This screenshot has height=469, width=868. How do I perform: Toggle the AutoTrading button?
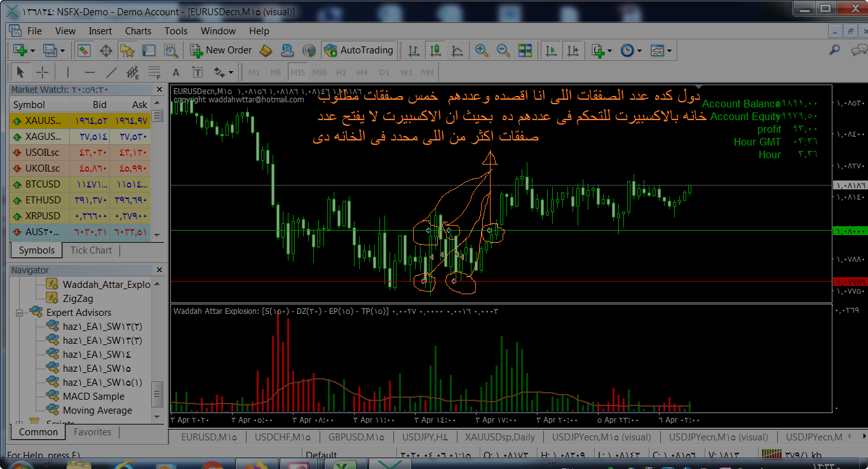(x=358, y=50)
